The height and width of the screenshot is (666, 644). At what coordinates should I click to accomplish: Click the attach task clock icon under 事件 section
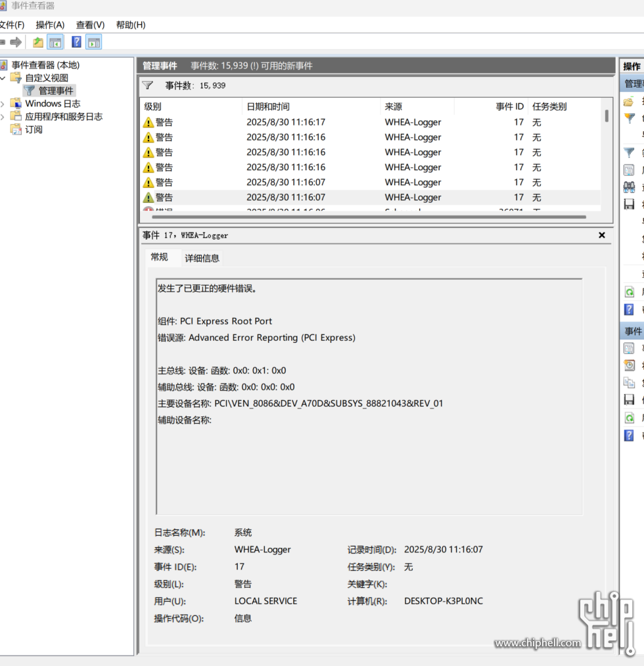click(x=629, y=365)
